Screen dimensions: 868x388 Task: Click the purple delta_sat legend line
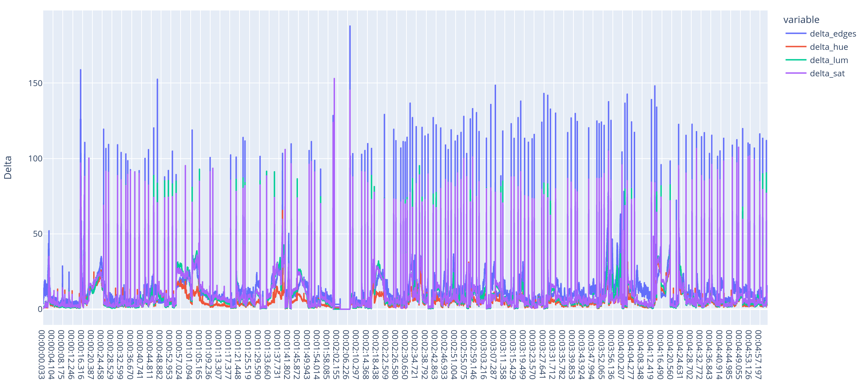click(x=796, y=73)
